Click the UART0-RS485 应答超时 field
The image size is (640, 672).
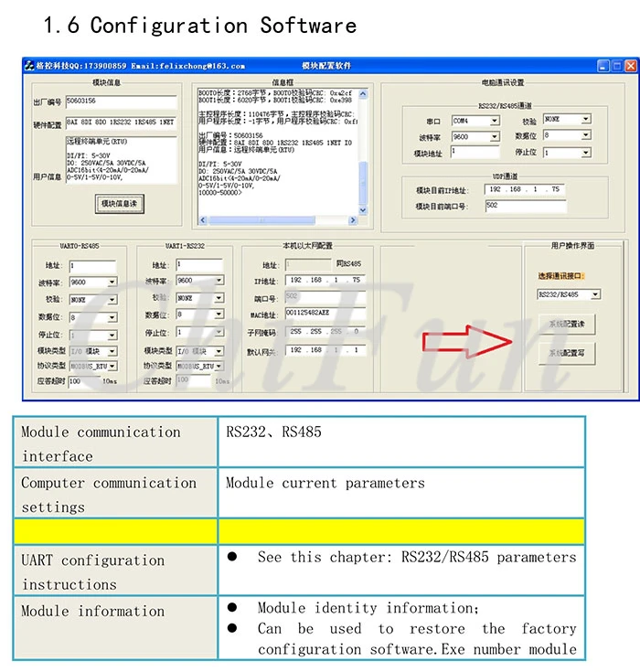[84, 381]
